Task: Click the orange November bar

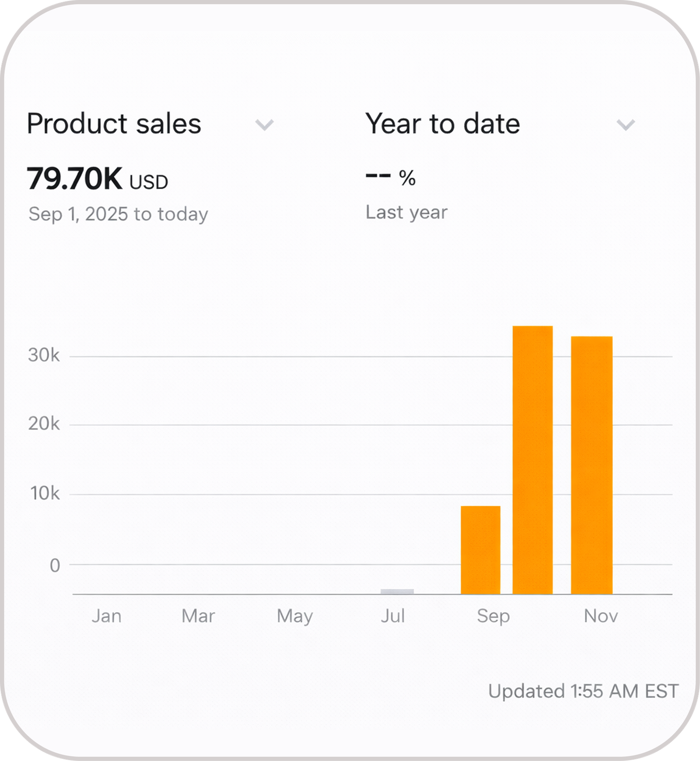Action: coord(591,465)
